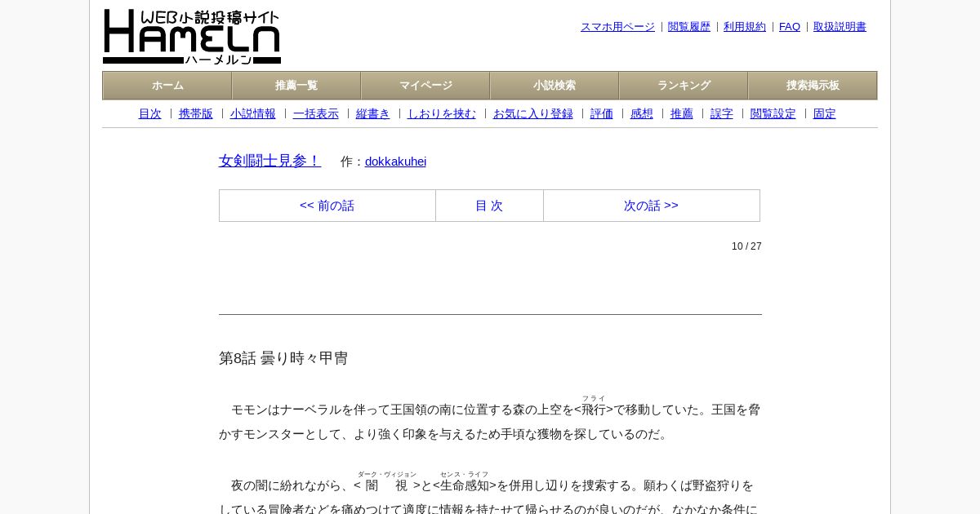
Task: Open the 閲覧履歴 link
Action: click(x=689, y=27)
